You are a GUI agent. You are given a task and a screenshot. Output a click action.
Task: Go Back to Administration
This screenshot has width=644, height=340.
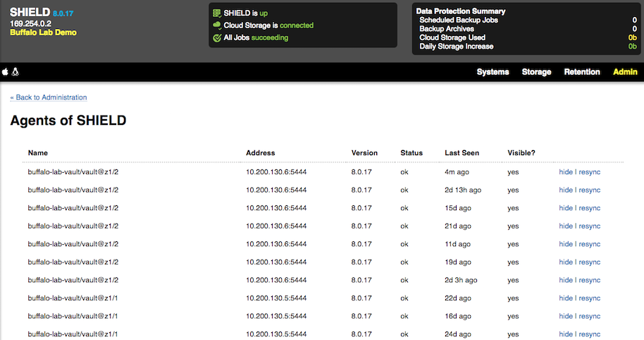pyautogui.click(x=49, y=97)
